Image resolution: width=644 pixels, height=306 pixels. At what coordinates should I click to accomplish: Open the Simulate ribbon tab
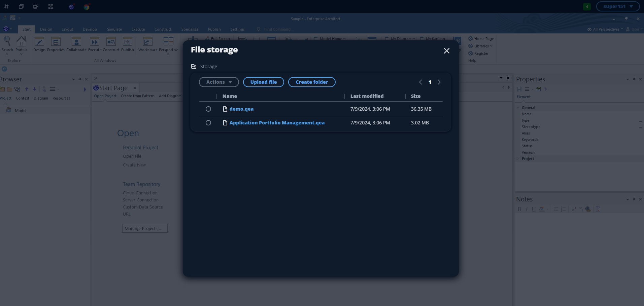point(114,29)
